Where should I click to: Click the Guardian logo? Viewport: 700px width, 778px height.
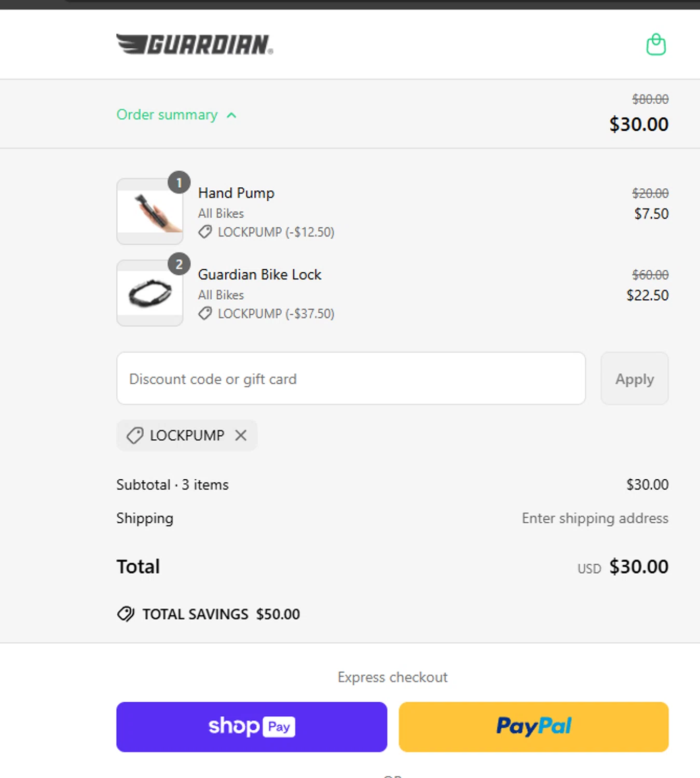(195, 45)
